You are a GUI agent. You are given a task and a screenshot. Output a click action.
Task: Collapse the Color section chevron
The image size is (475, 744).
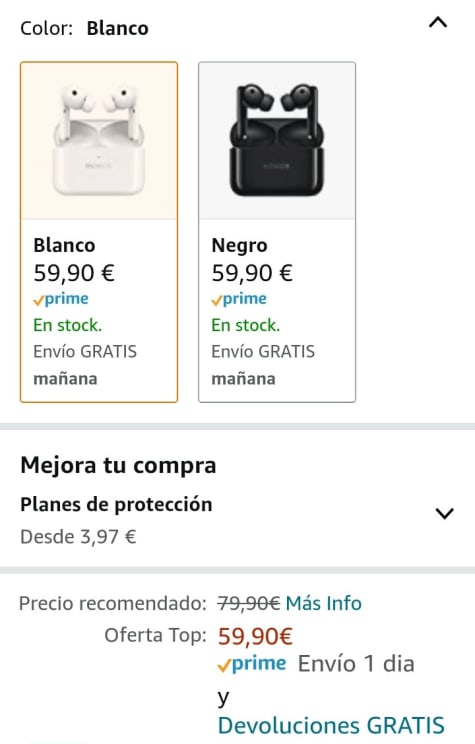coord(438,22)
